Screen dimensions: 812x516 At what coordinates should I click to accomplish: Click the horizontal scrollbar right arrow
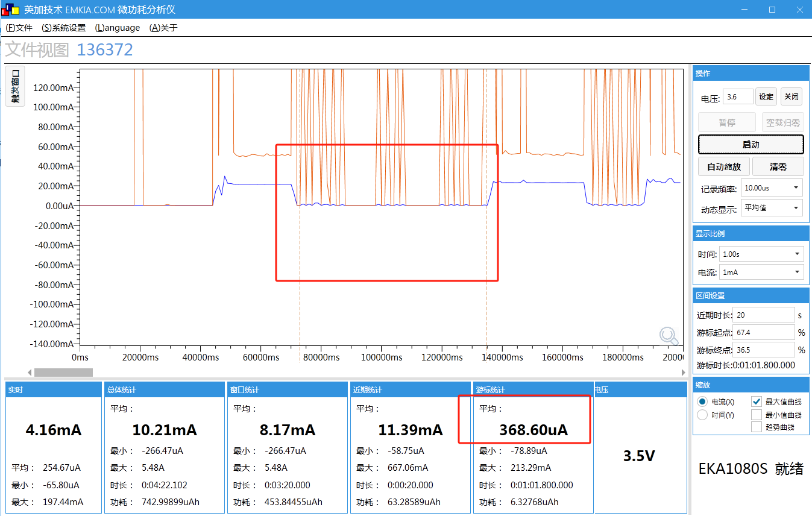pyautogui.click(x=683, y=373)
